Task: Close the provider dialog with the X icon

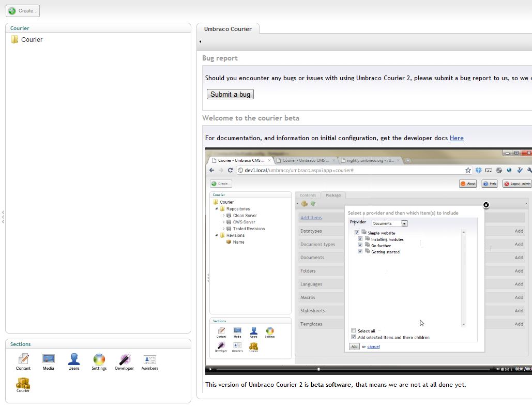Action: [486, 205]
